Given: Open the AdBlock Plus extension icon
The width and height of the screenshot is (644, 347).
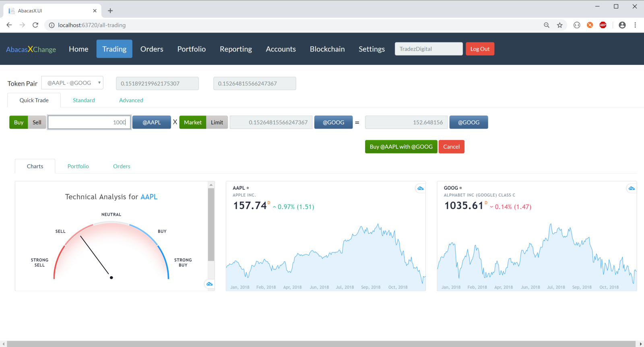Looking at the screenshot, I should point(603,25).
